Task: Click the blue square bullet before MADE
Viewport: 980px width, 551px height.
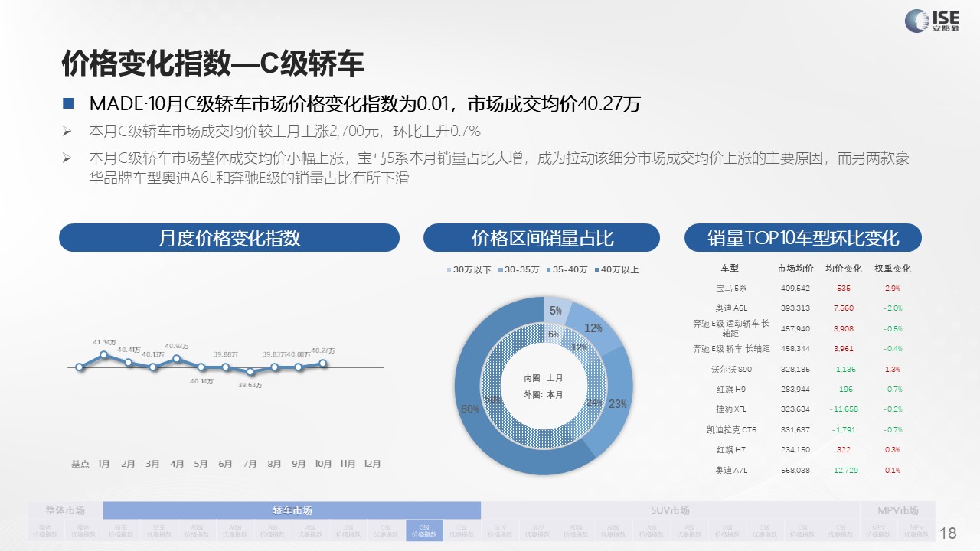Action: click(68, 103)
